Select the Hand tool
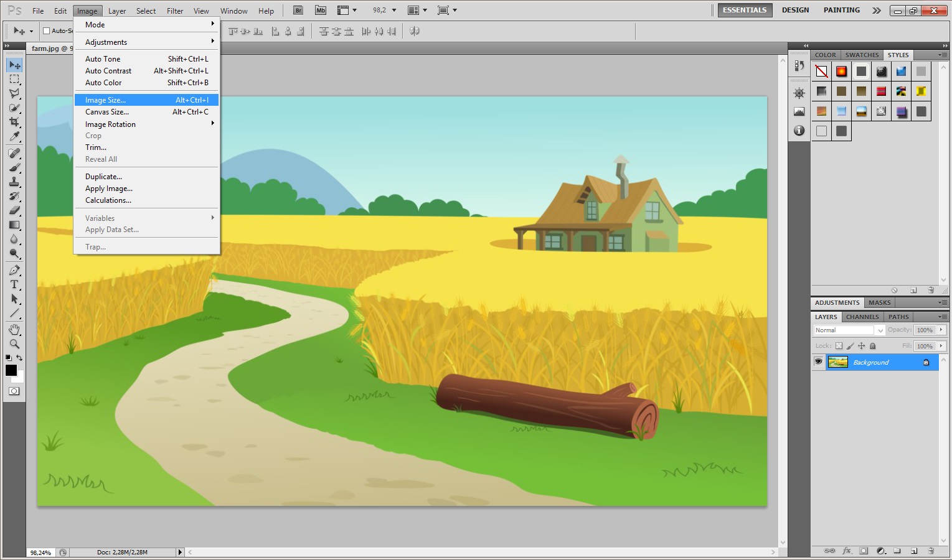The width and height of the screenshot is (952, 560). coord(14,329)
